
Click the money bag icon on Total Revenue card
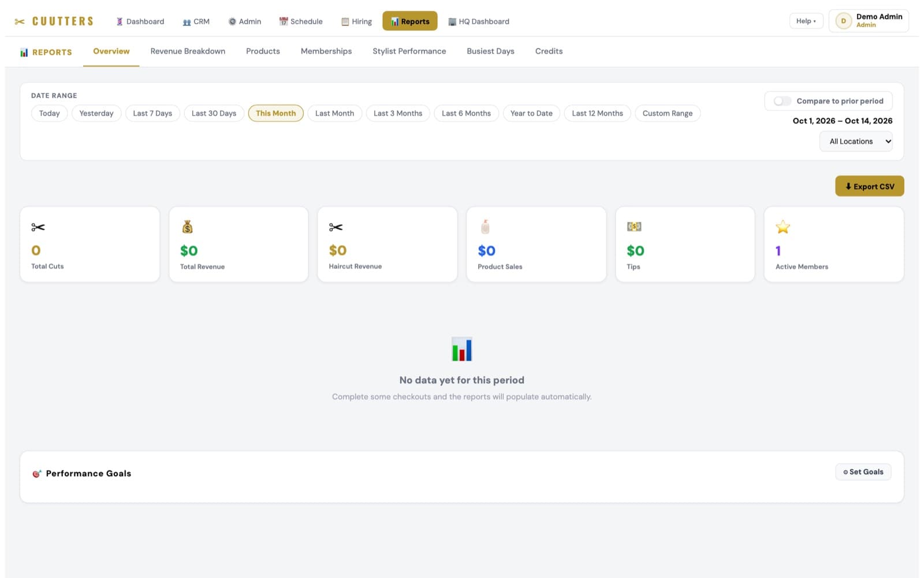point(187,227)
